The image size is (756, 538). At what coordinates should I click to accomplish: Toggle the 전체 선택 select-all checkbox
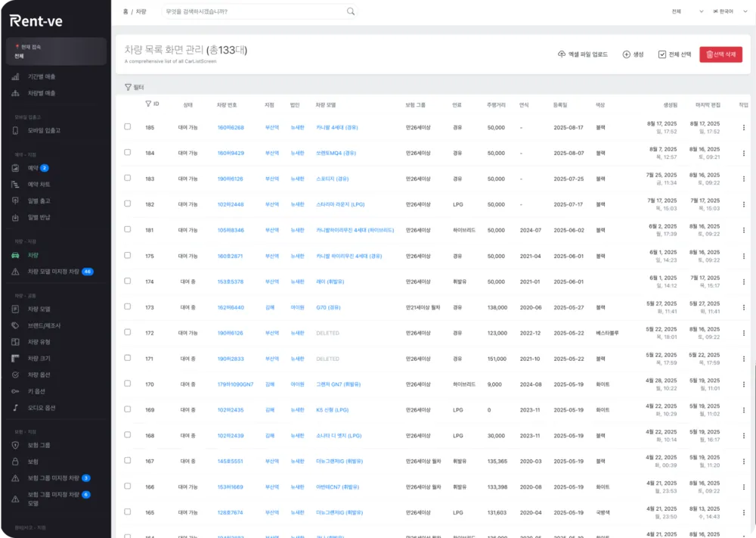coord(662,54)
